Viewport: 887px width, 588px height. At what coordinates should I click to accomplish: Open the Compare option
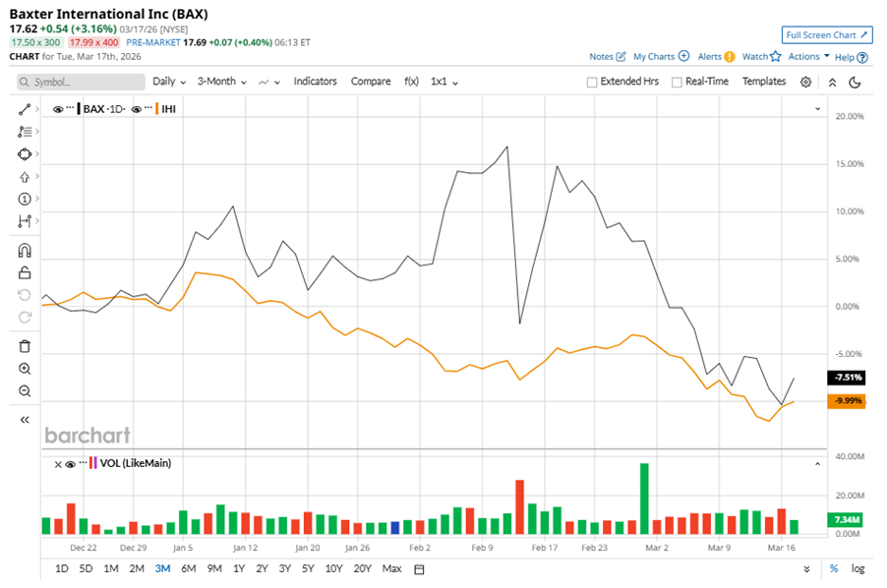371,82
